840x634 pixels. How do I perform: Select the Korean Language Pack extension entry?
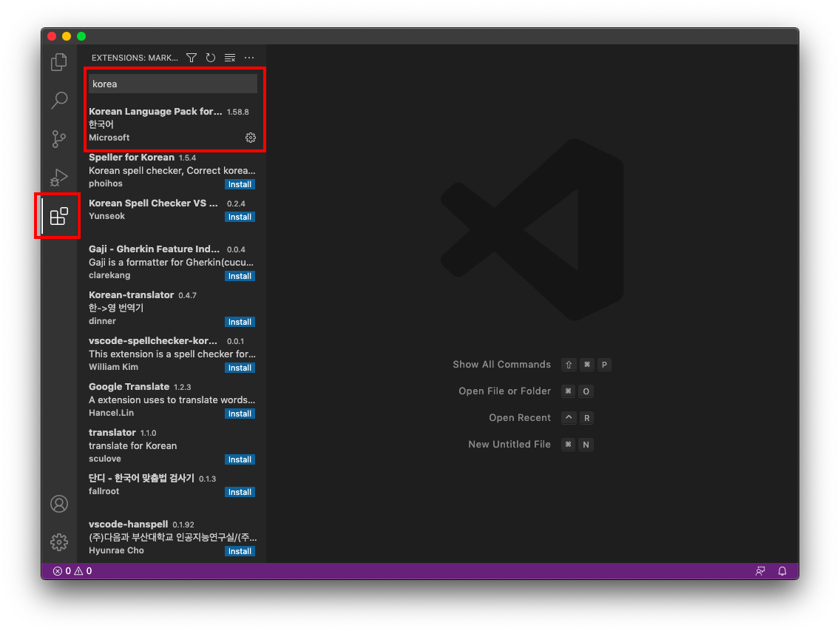click(172, 124)
